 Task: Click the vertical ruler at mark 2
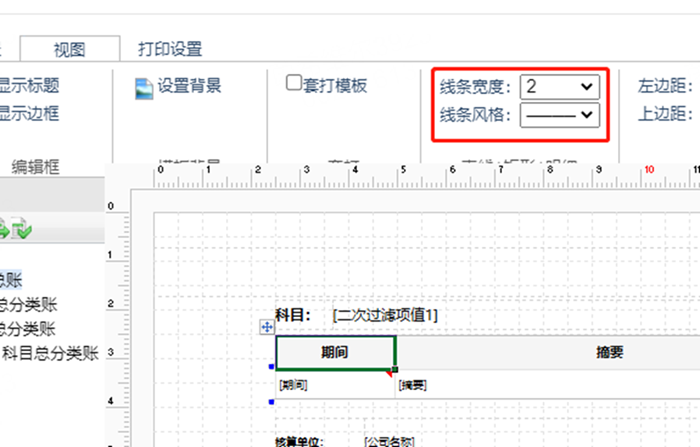(x=110, y=303)
